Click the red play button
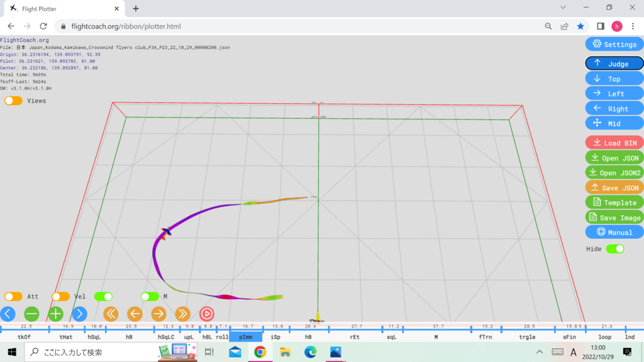This screenshot has height=362, width=644. 206,314
